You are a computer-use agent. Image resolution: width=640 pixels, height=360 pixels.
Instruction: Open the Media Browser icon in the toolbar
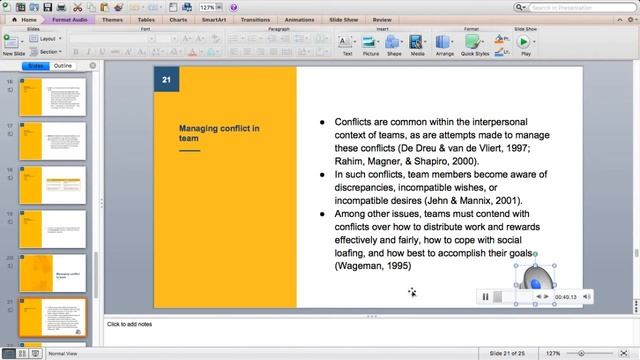pyautogui.click(x=187, y=7)
